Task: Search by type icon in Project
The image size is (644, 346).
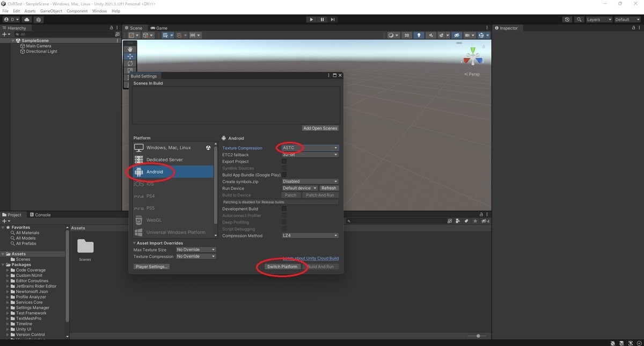Action: pos(458,221)
